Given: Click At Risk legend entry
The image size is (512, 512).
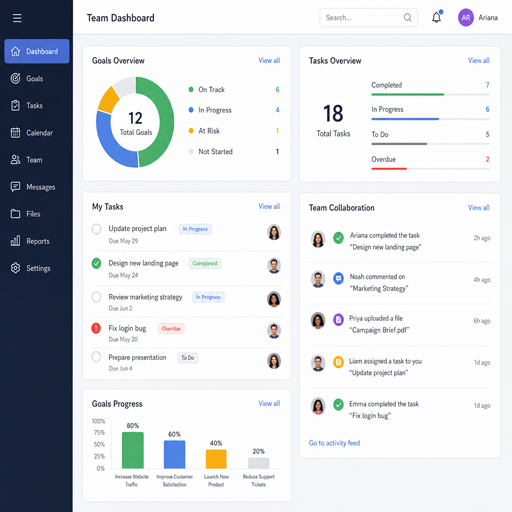Looking at the screenshot, I should click(234, 131).
